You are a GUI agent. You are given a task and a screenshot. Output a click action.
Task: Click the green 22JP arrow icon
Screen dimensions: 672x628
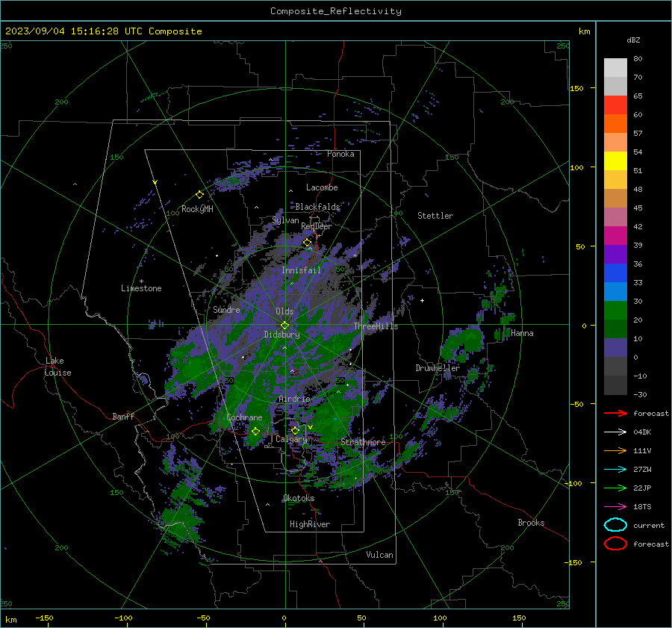(615, 488)
